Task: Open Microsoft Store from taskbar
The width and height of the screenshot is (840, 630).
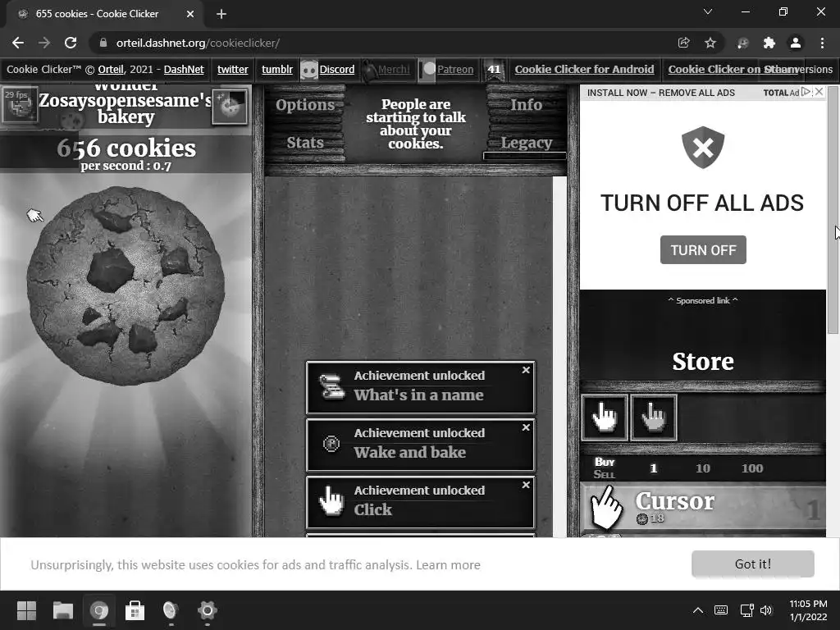Action: coord(135,610)
